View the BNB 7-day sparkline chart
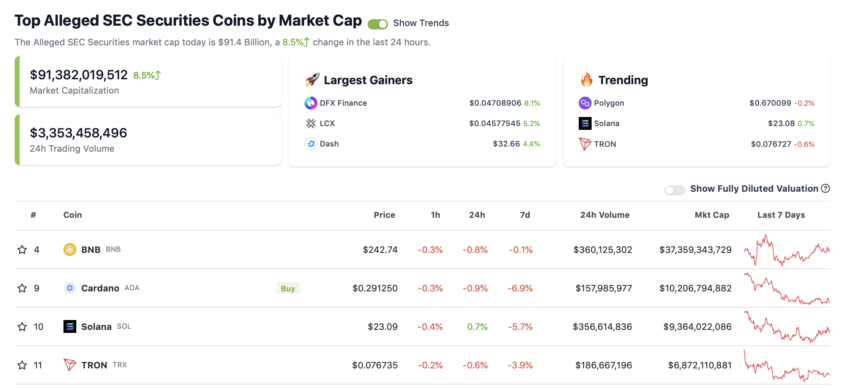 (787, 250)
